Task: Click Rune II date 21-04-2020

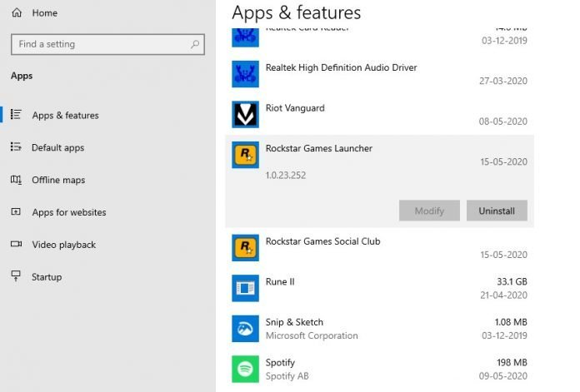Action: click(x=503, y=295)
